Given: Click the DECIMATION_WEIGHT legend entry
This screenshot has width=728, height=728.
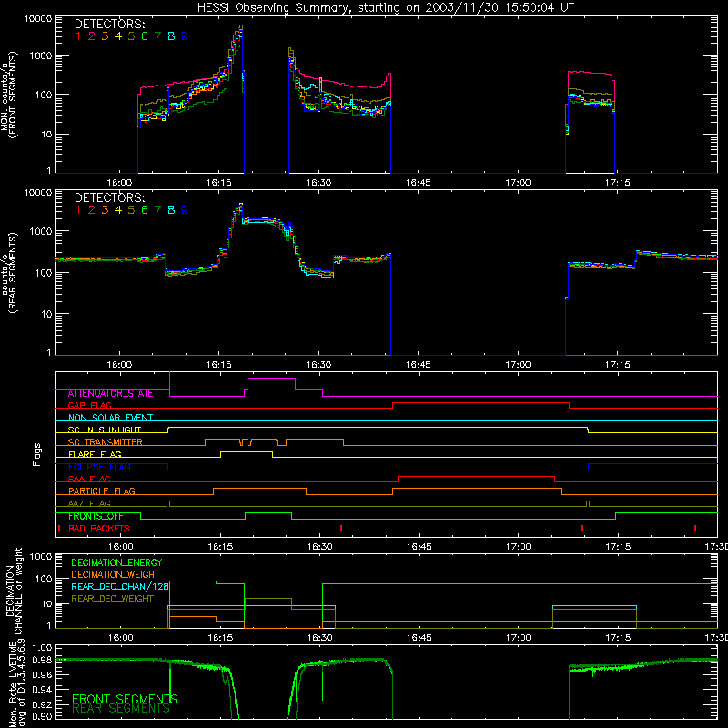Looking at the screenshot, I should [116, 574].
